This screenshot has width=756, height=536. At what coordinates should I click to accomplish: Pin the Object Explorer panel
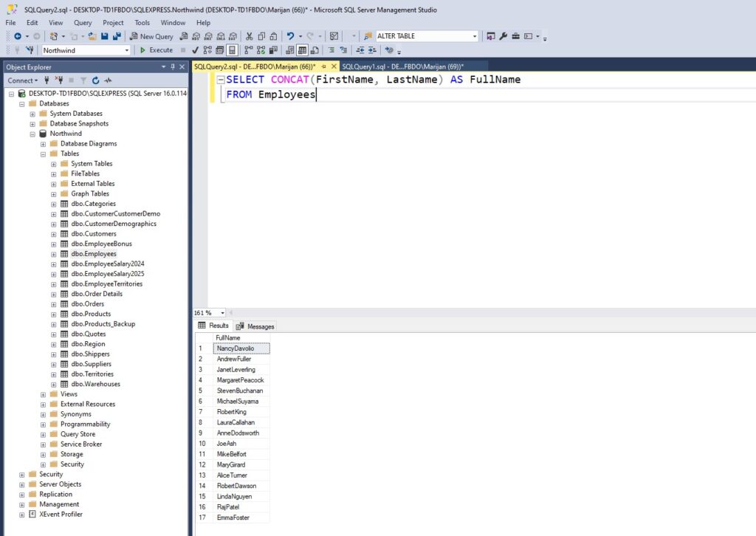(x=173, y=67)
